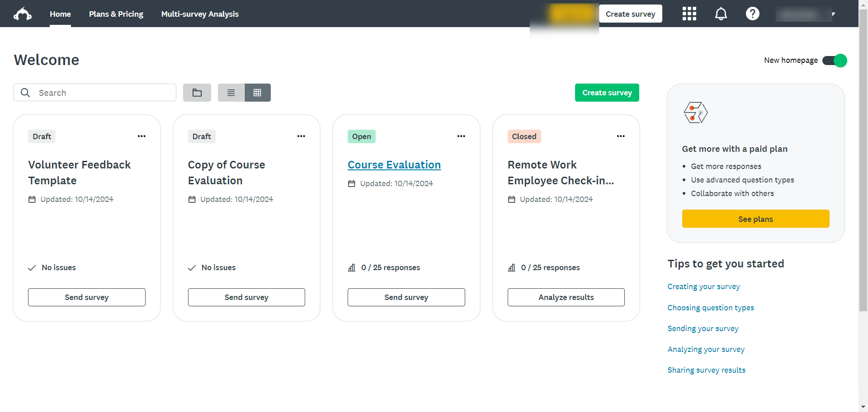
Task: Click the scrollbar up arrow
Action: pos(863,5)
